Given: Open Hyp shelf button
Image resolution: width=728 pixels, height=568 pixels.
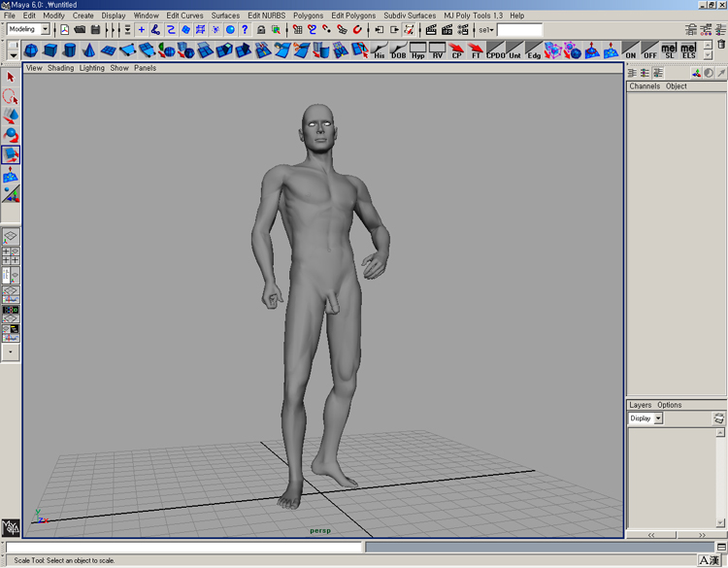Looking at the screenshot, I should [x=418, y=50].
